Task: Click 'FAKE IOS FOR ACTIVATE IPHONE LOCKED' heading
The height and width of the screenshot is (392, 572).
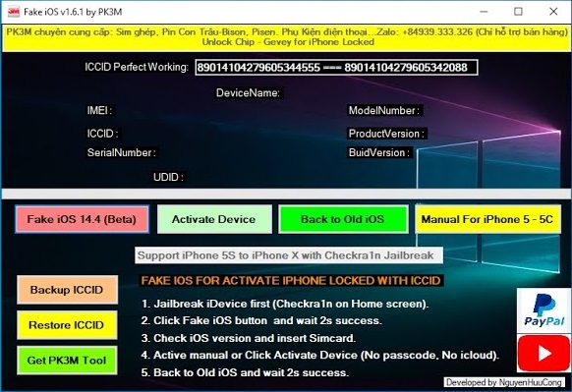Action: [291, 280]
